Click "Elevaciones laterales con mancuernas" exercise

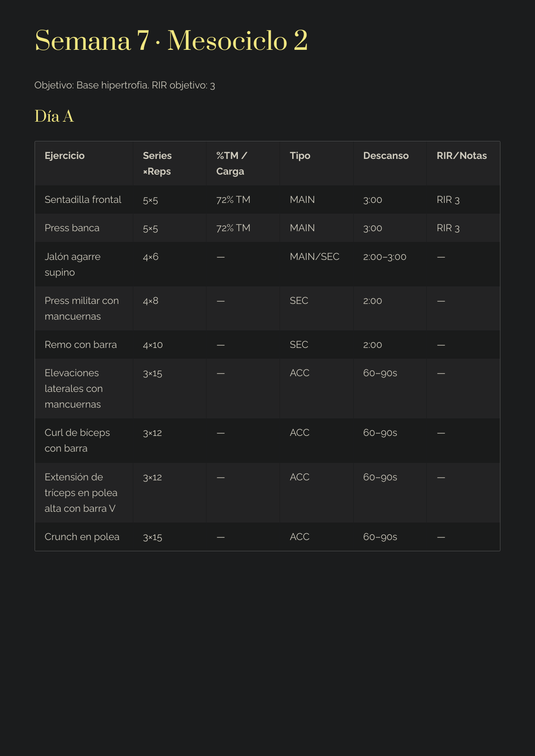point(74,389)
